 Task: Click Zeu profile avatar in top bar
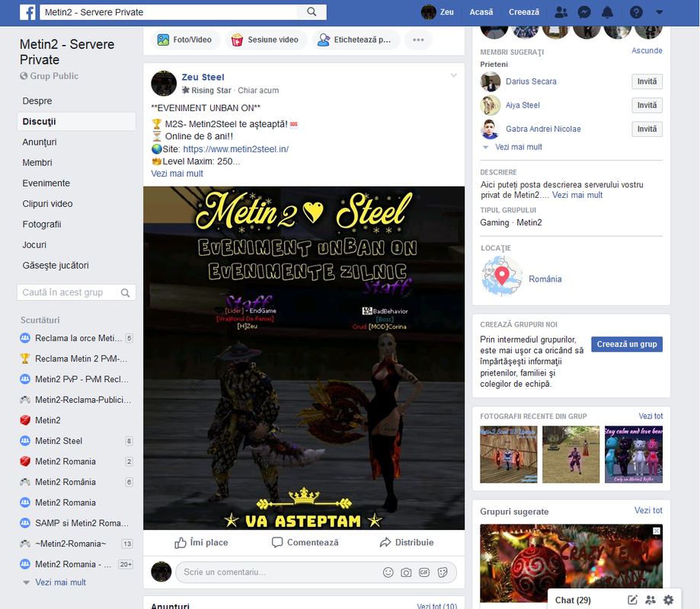click(x=429, y=12)
